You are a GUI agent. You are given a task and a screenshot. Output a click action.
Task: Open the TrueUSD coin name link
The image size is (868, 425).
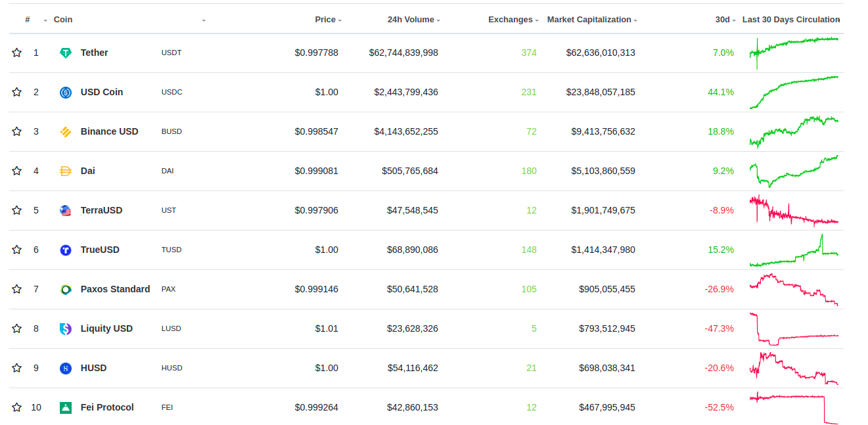tap(100, 250)
